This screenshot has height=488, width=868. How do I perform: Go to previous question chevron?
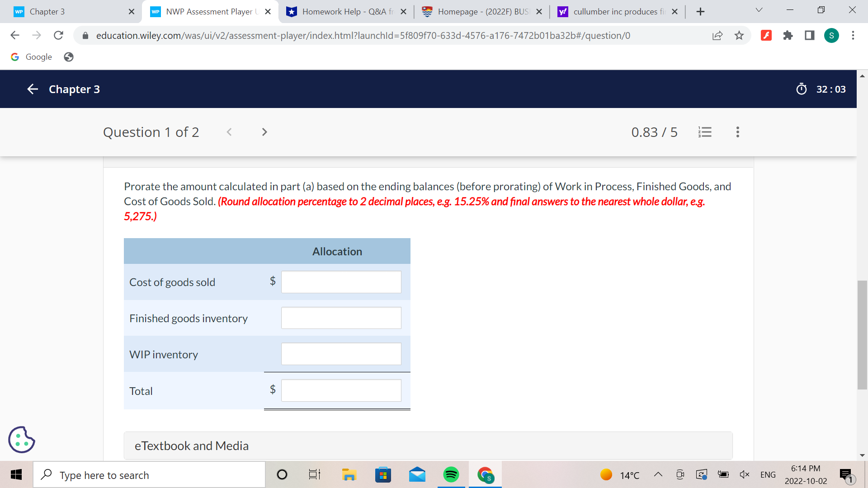tap(229, 132)
